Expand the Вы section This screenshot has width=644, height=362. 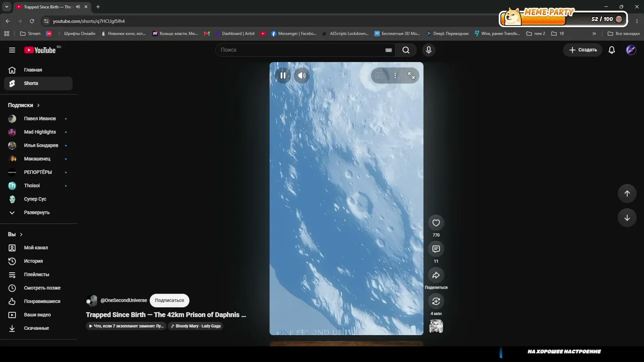(x=15, y=234)
